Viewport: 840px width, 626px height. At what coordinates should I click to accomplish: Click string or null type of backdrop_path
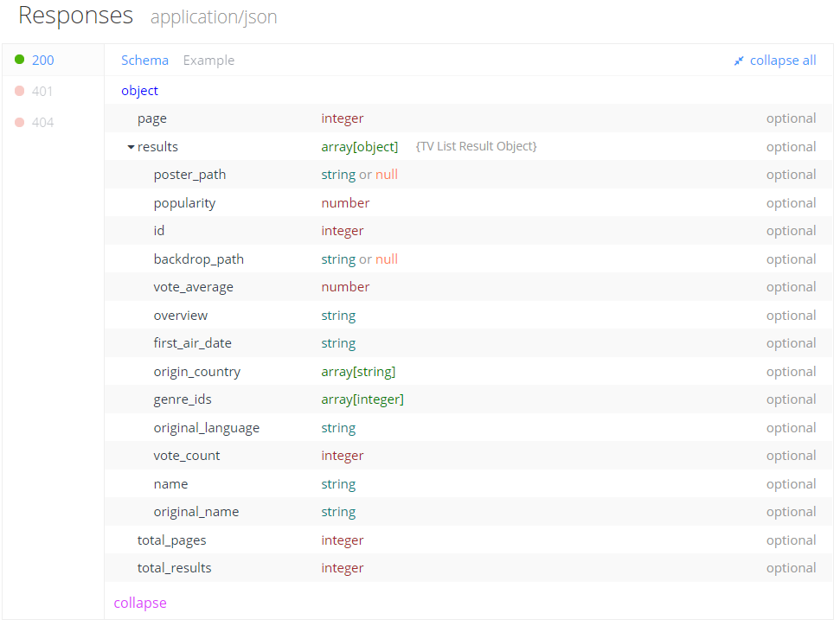(x=360, y=259)
